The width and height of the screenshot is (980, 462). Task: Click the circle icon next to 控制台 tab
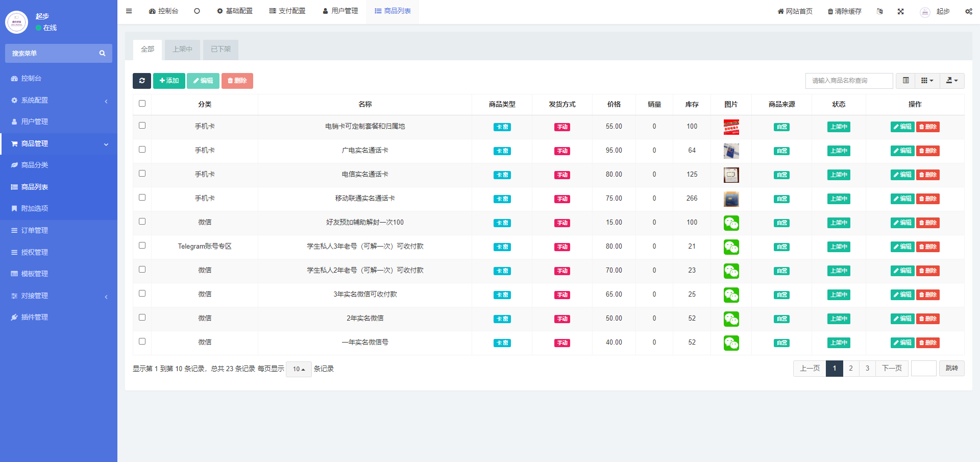(197, 11)
